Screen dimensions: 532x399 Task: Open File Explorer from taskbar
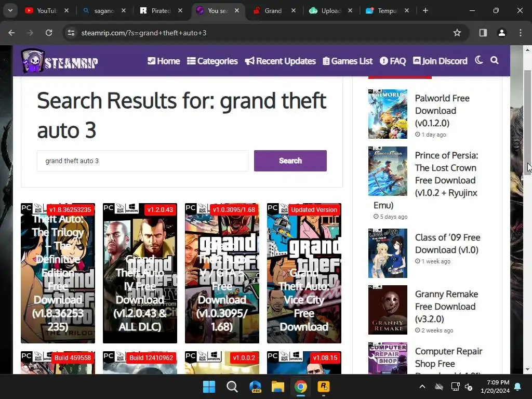(x=278, y=387)
